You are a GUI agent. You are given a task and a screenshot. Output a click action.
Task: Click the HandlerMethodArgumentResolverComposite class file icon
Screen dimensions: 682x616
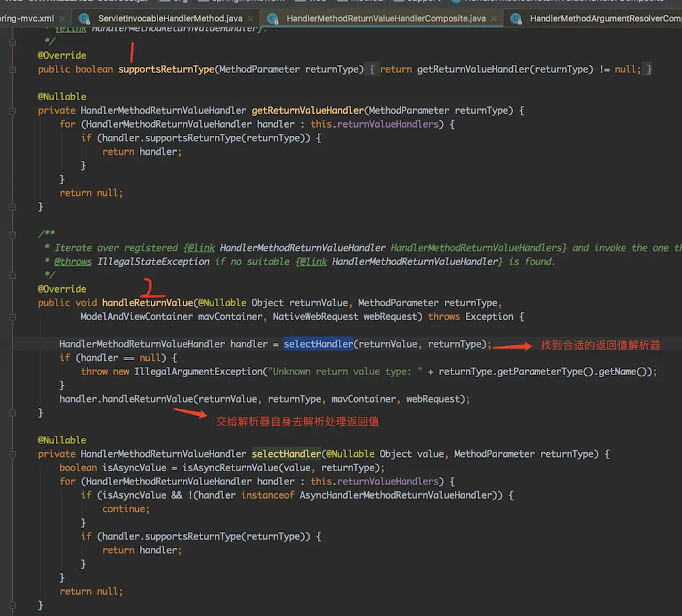[516, 18]
